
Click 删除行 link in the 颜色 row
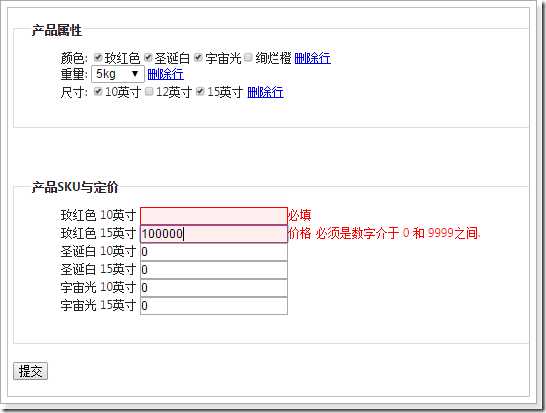point(312,58)
